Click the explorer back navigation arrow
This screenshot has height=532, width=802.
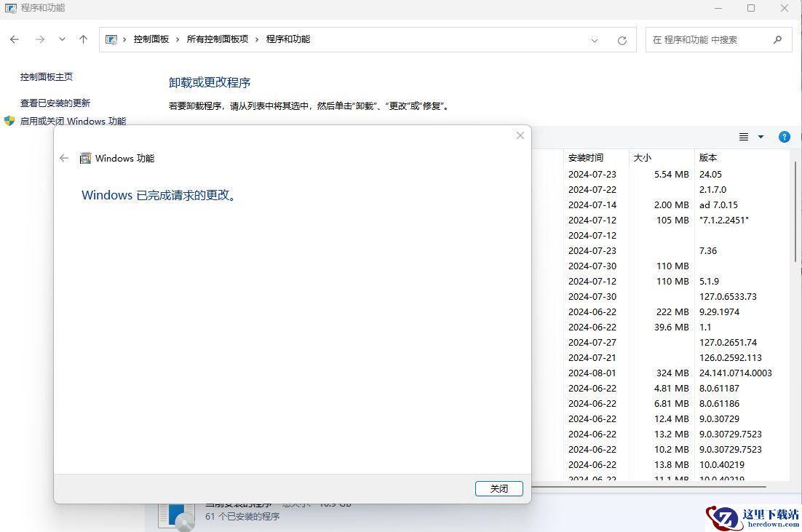tap(15, 39)
